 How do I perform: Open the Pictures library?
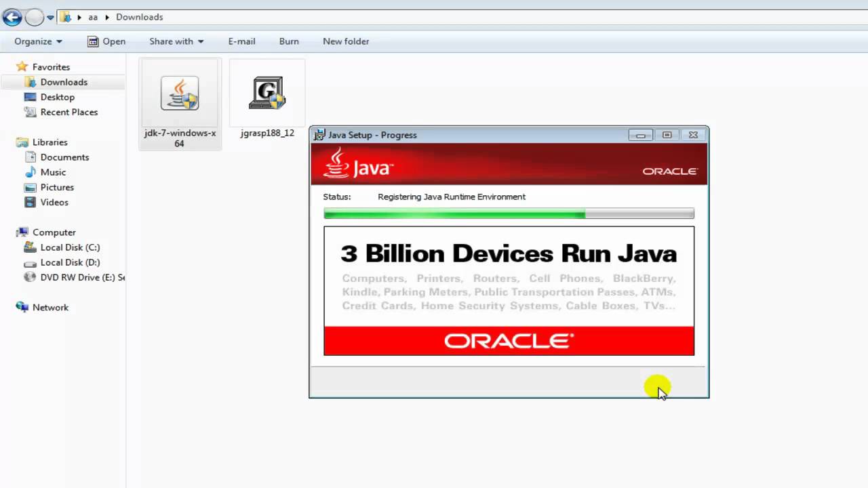tap(57, 187)
